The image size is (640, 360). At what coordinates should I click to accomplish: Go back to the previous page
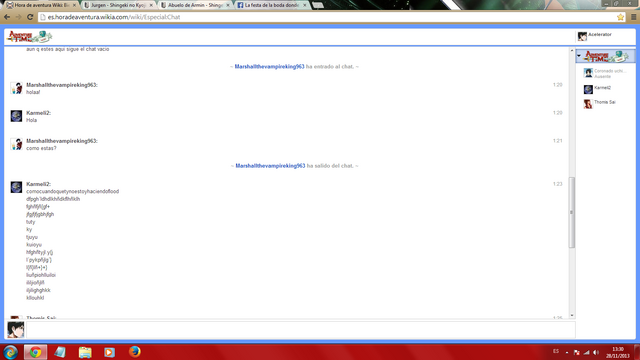click(7, 17)
